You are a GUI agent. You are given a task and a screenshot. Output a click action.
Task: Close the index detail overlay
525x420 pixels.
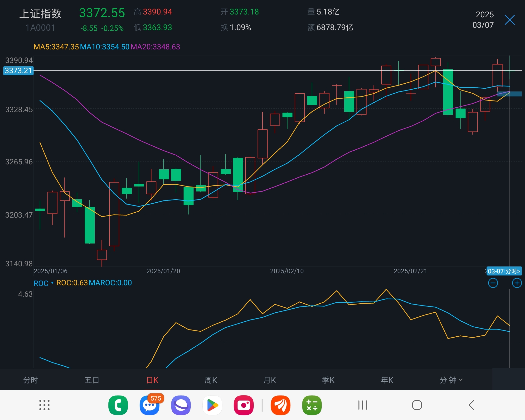(x=509, y=20)
